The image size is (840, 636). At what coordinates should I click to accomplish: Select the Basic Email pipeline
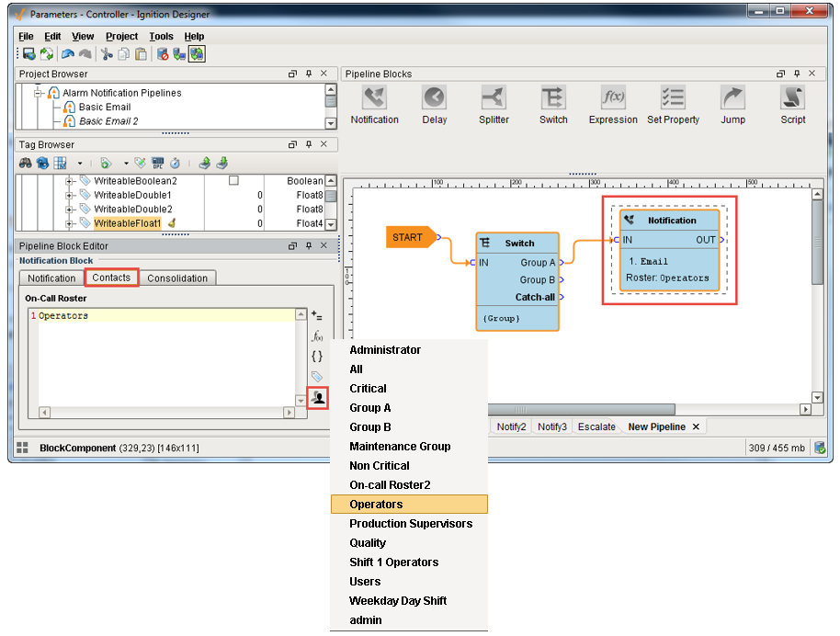[105, 107]
